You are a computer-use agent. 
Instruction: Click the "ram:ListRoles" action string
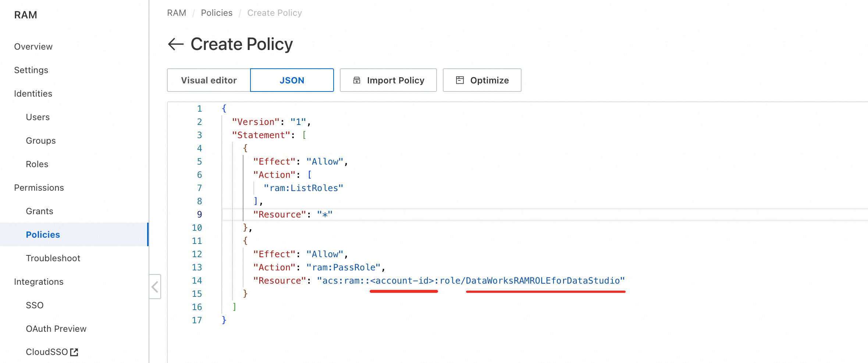point(303,188)
